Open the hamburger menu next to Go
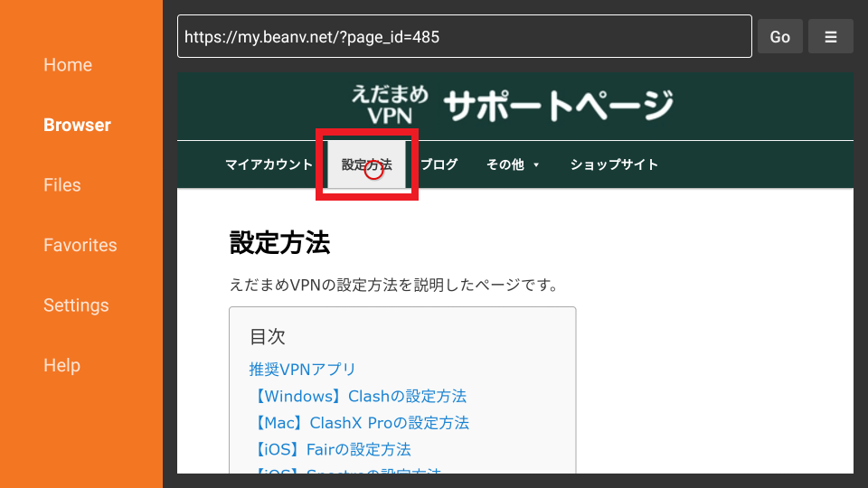 [830, 36]
